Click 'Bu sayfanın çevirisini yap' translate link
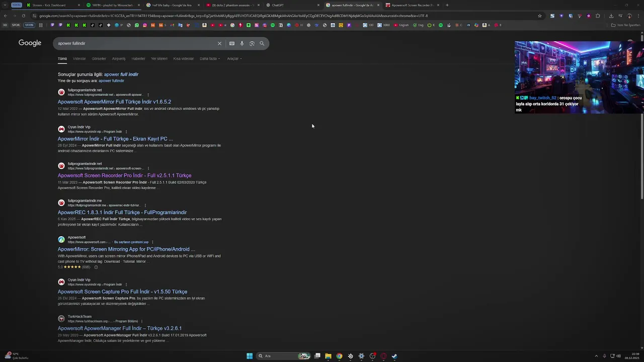Screen dimensions: 644x362 point(131,242)
